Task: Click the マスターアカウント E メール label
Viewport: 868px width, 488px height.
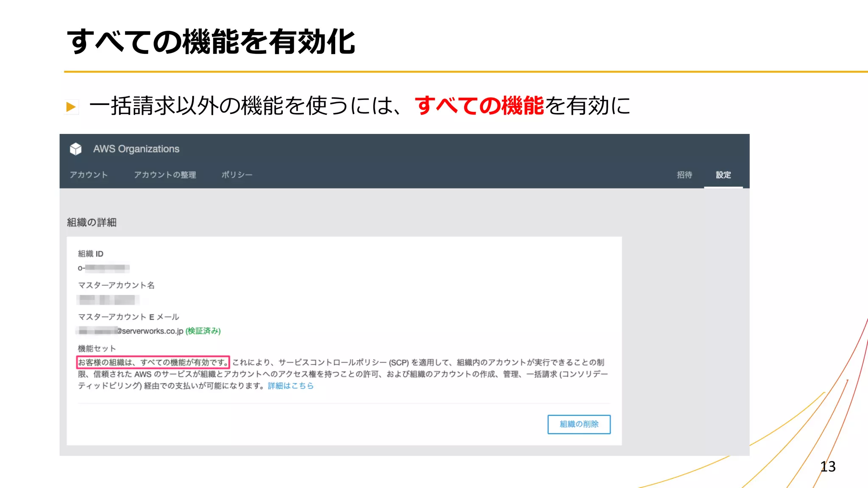Action: pos(128,317)
